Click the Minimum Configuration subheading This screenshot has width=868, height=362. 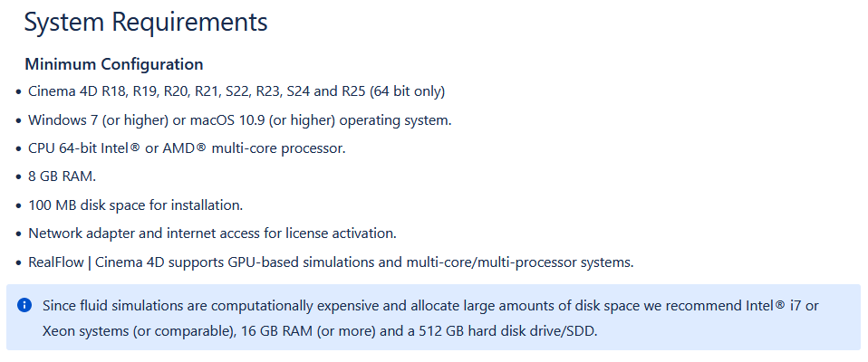(114, 64)
